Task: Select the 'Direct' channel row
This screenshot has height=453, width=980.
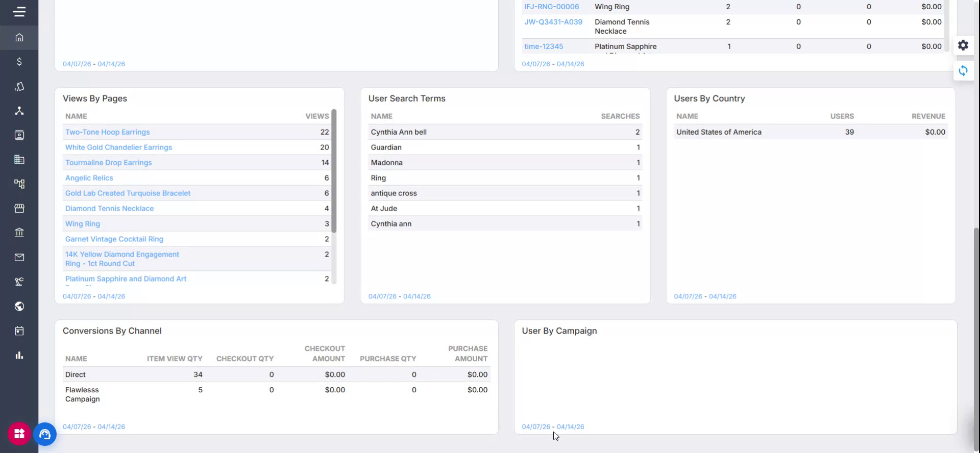Action: pyautogui.click(x=276, y=374)
